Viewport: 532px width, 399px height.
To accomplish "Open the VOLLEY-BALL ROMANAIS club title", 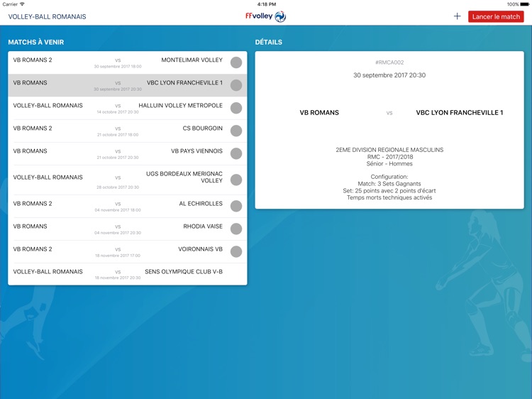I will pos(47,16).
